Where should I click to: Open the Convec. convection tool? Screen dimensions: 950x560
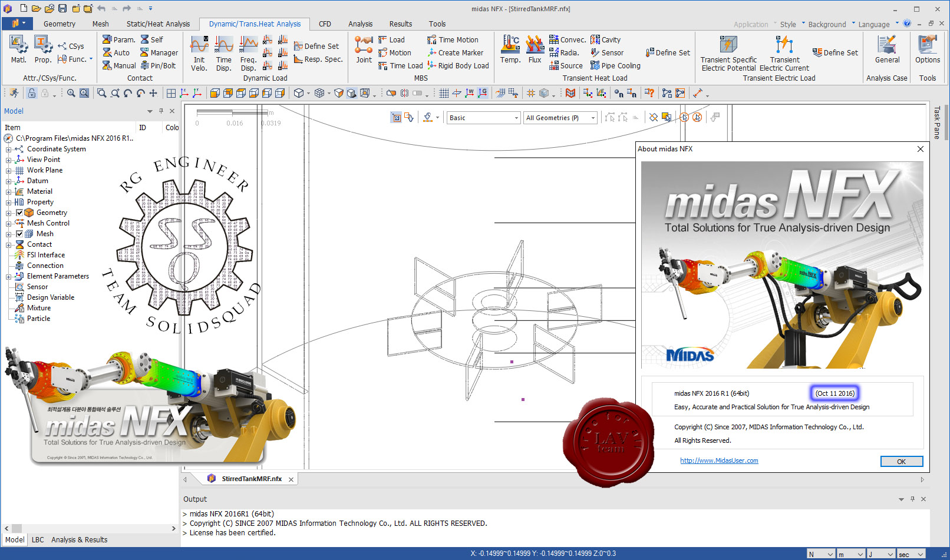(x=568, y=39)
